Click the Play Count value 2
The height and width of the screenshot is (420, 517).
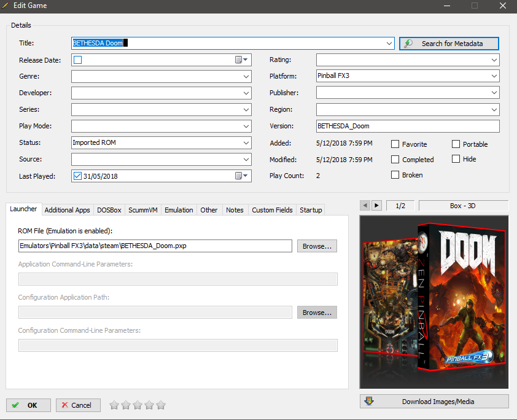[318, 176]
